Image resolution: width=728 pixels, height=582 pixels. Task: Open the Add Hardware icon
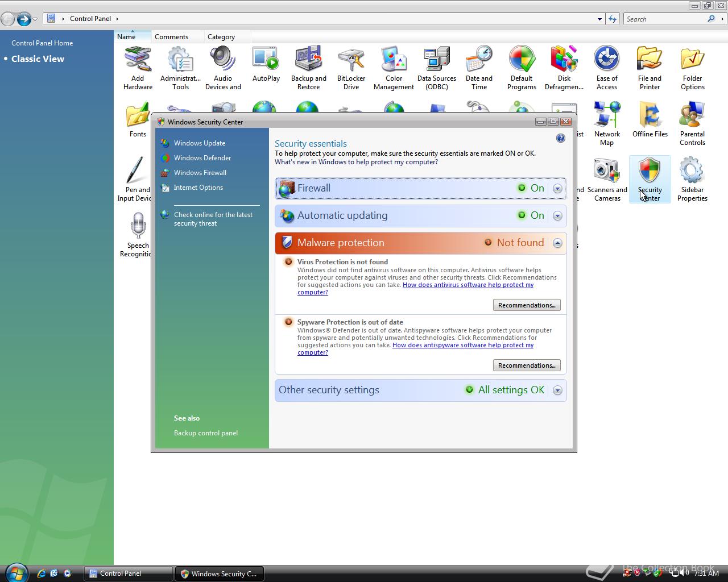[138, 68]
